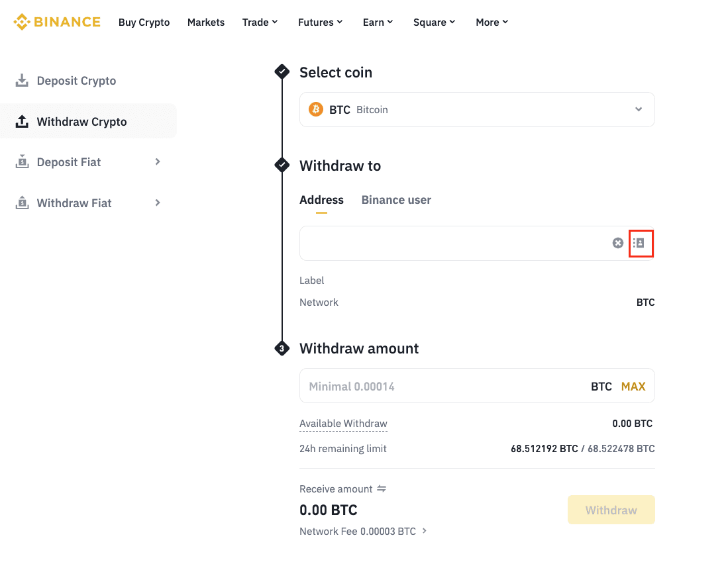Screen dimensions: 728x562
Task: Click the swap arrows beside Receive amount
Action: tap(382, 489)
